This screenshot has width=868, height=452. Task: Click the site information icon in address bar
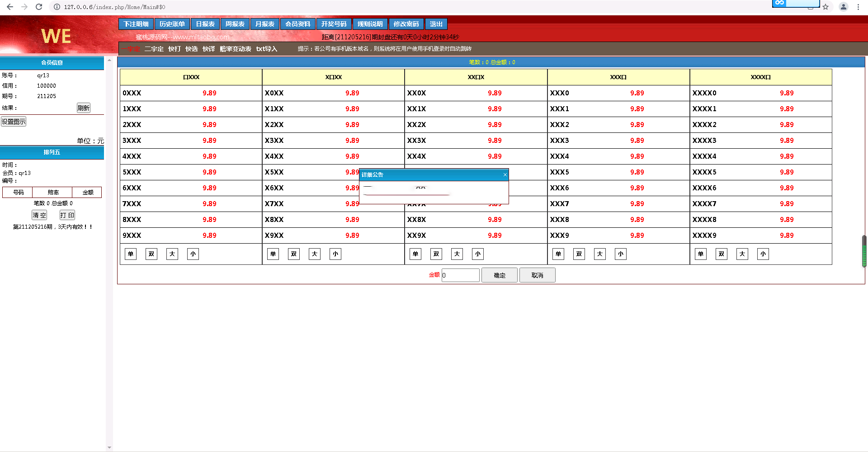click(57, 7)
